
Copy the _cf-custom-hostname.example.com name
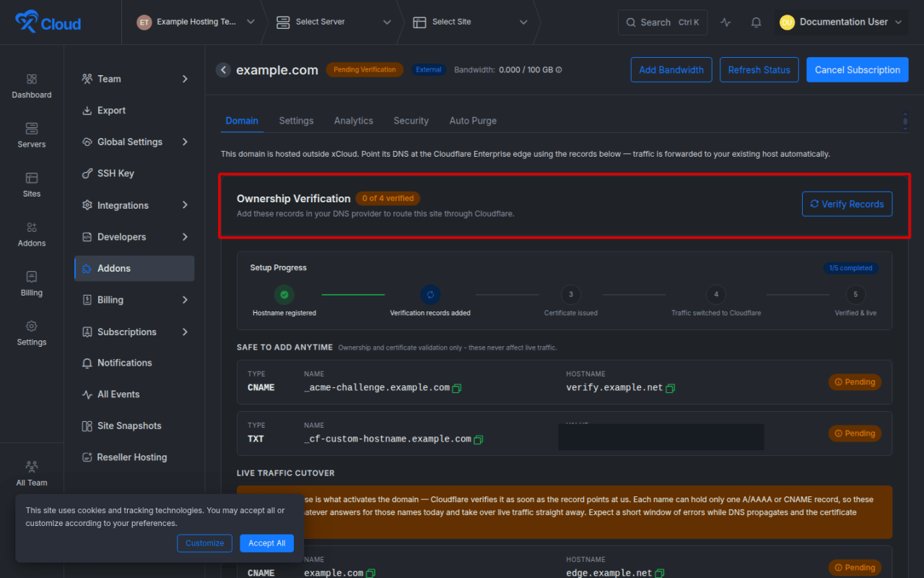(478, 439)
